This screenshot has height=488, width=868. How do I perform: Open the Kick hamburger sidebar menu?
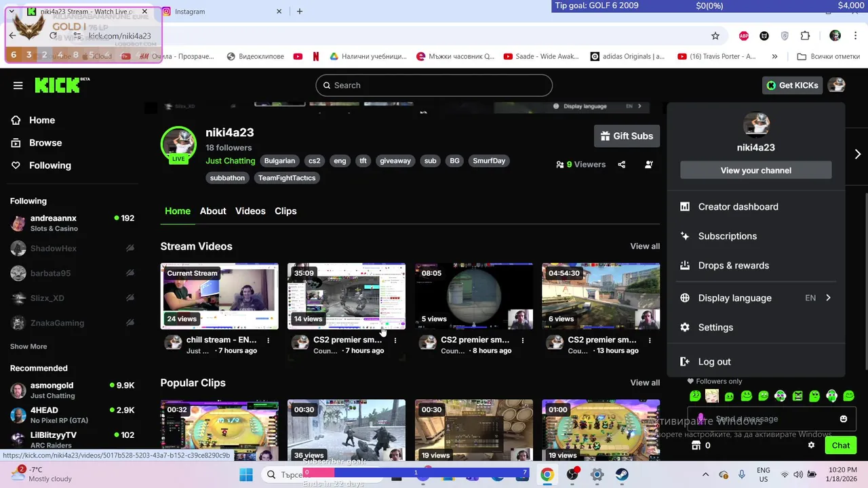coord(18,85)
